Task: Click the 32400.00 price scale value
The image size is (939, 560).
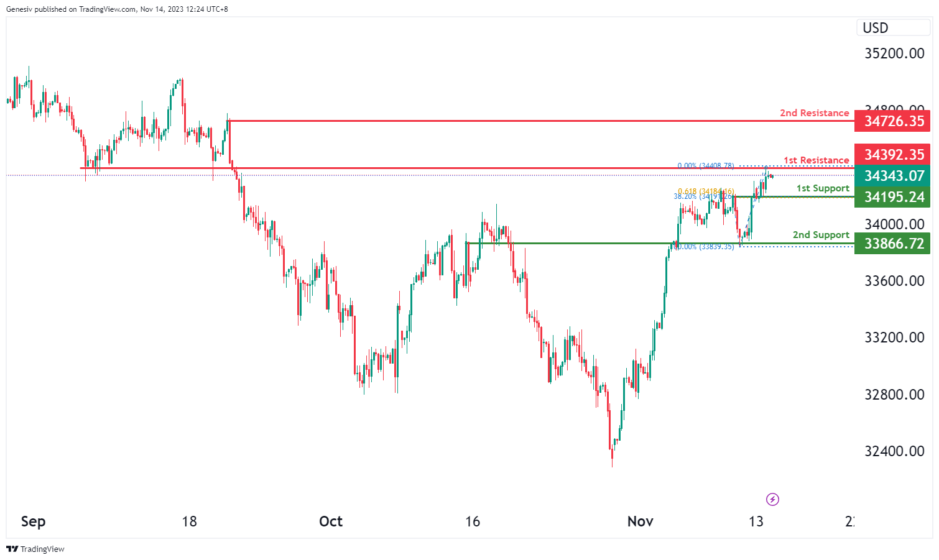Action: tap(894, 451)
